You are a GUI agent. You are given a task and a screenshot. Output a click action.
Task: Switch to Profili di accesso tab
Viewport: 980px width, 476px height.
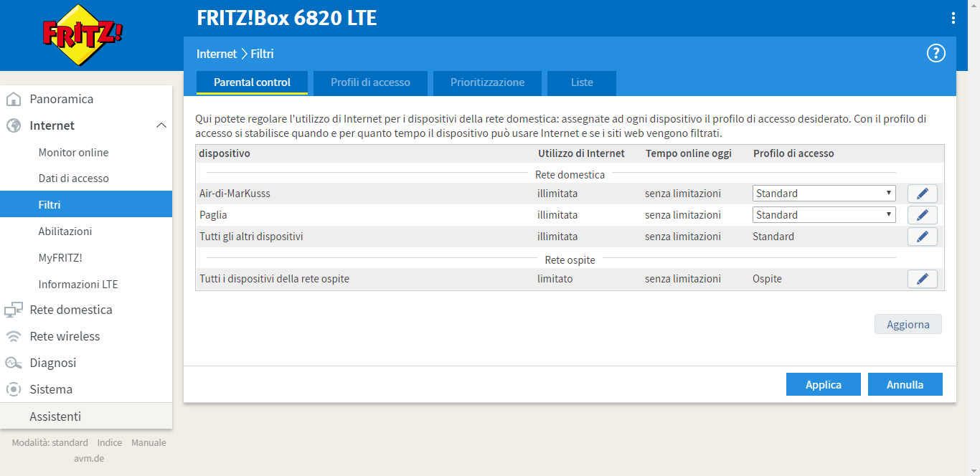click(370, 82)
